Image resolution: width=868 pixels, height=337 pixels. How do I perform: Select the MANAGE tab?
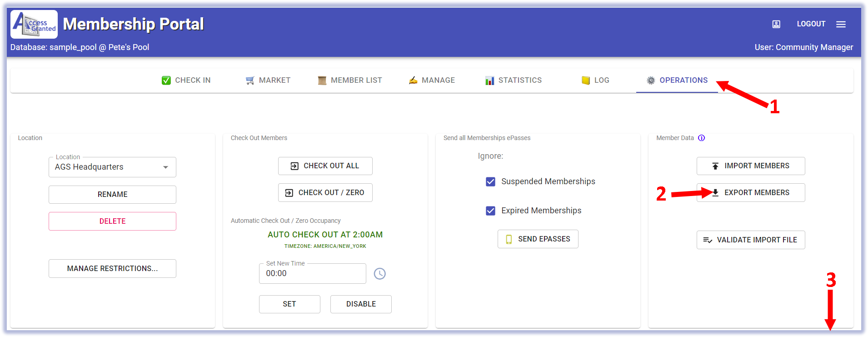tap(432, 80)
